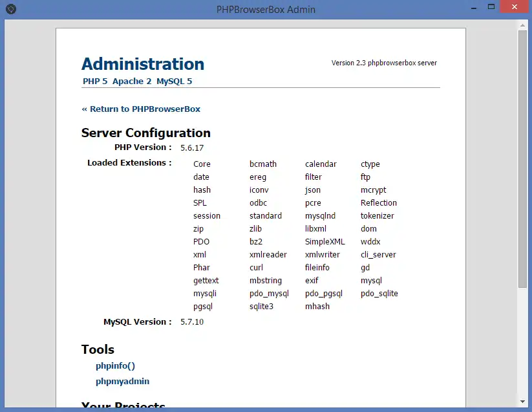
Task: Click the gettext extension entry
Action: click(x=206, y=281)
